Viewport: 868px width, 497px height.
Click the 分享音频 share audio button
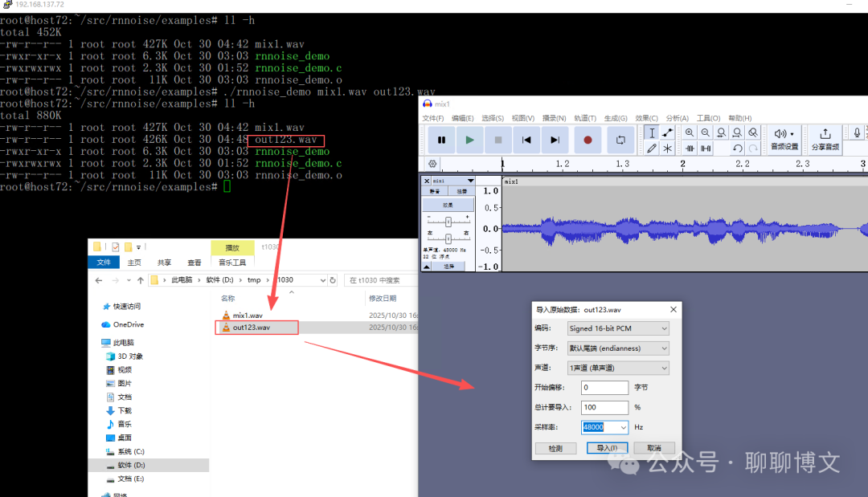tap(825, 140)
